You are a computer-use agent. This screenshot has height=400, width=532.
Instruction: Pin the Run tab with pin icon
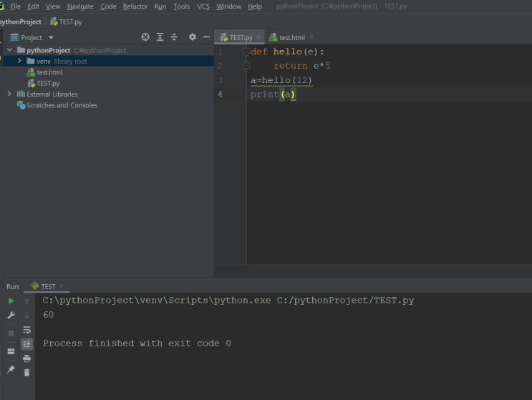click(x=11, y=369)
